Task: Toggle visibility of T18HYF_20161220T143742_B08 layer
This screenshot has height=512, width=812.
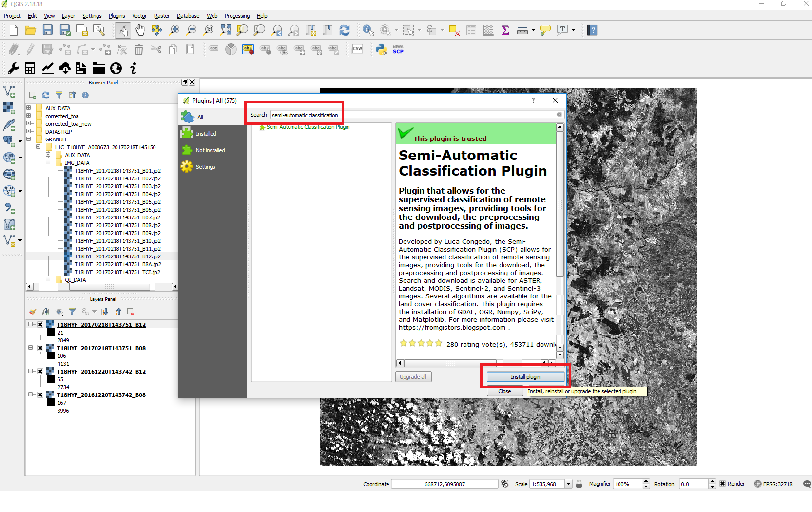Action: click(40, 395)
